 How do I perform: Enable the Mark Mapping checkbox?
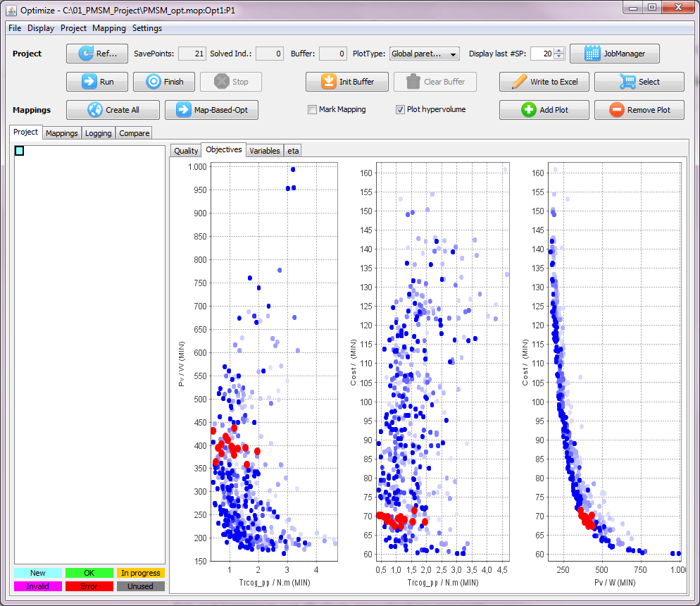pyautogui.click(x=312, y=110)
